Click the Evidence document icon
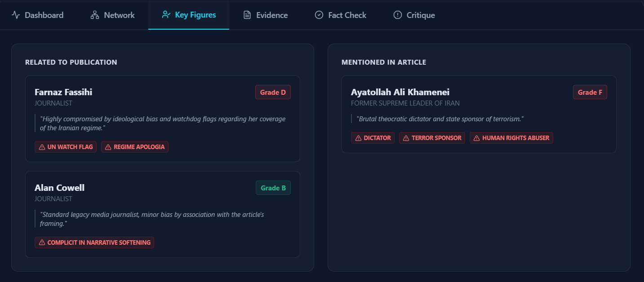Image resolution: width=644 pixels, height=282 pixels. point(247,15)
